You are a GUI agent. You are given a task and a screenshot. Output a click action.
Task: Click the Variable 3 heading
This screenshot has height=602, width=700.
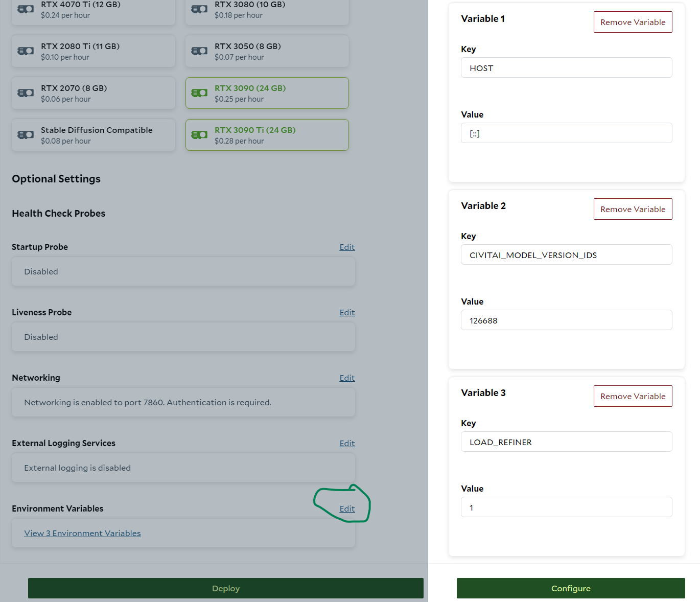[483, 393]
